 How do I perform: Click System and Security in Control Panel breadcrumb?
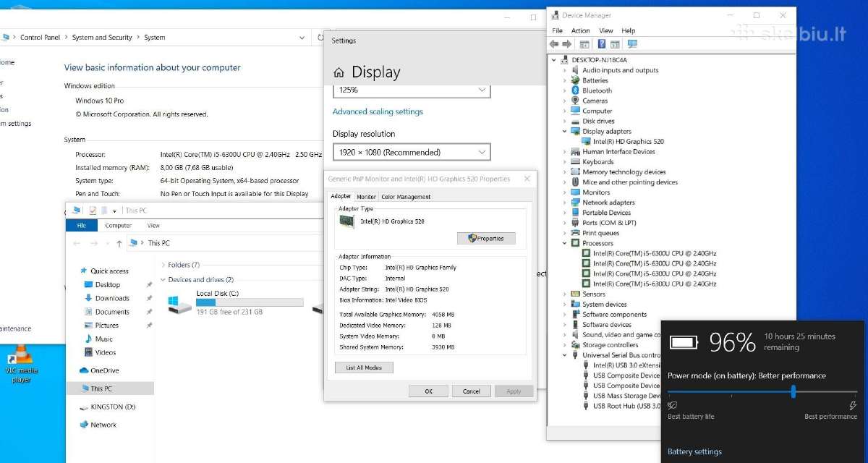(102, 38)
